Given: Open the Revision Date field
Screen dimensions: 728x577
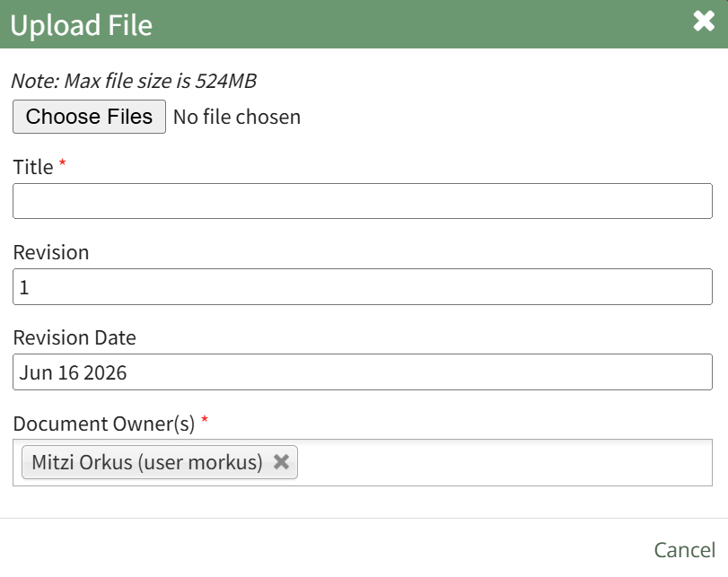Looking at the screenshot, I should tap(363, 372).
